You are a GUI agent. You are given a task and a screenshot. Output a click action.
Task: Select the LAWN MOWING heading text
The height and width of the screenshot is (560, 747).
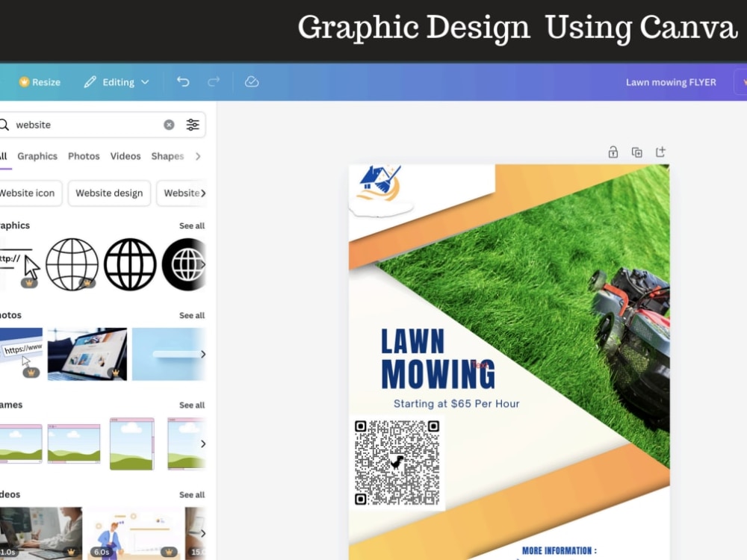(438, 359)
